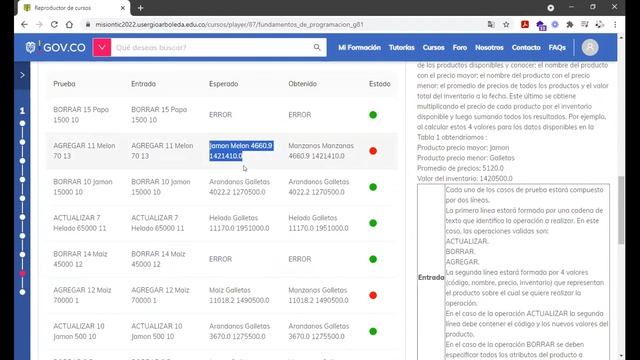Open Mi Formación menu item

[x=359, y=47]
